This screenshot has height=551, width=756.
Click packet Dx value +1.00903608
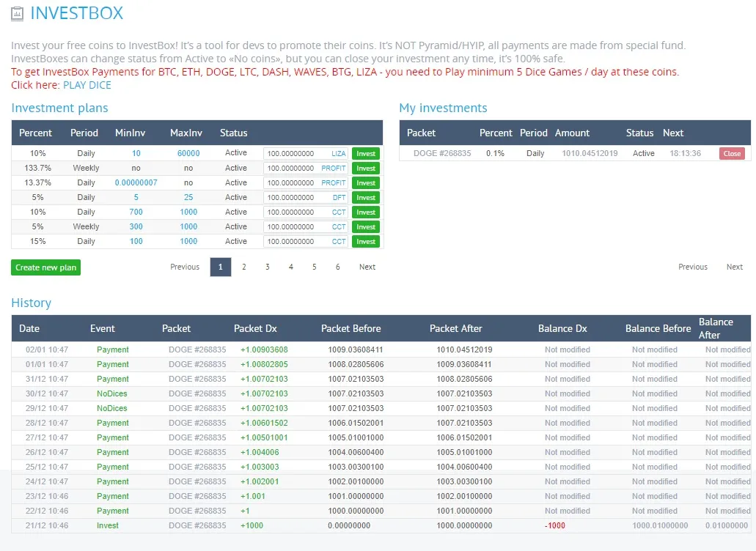pos(264,350)
